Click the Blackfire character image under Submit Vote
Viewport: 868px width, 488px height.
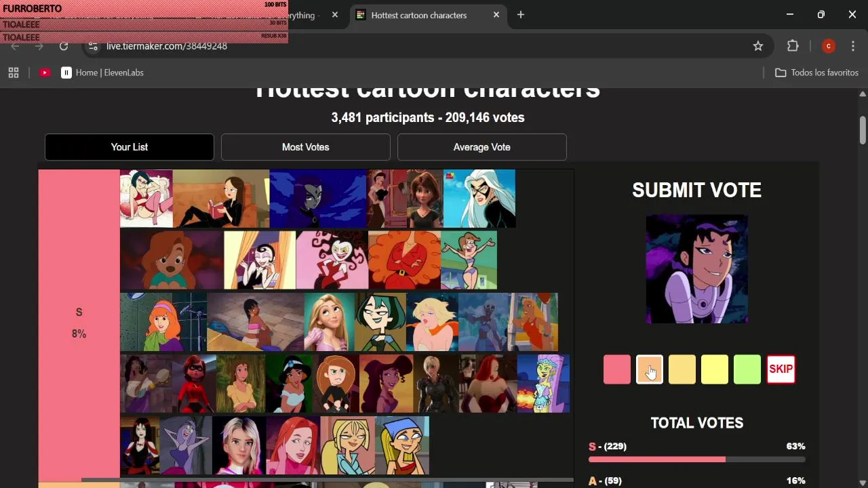click(697, 269)
